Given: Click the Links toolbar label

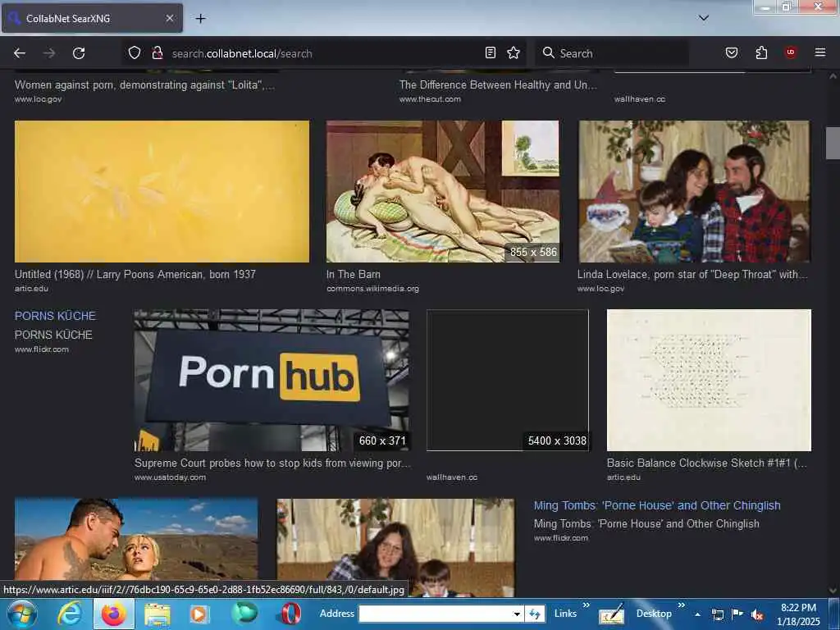Looking at the screenshot, I should click(565, 614).
